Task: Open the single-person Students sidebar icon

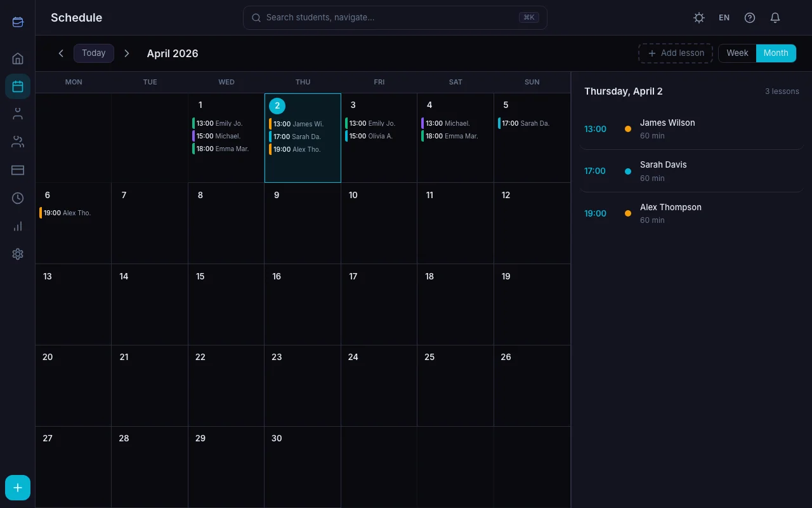Action: (x=18, y=114)
